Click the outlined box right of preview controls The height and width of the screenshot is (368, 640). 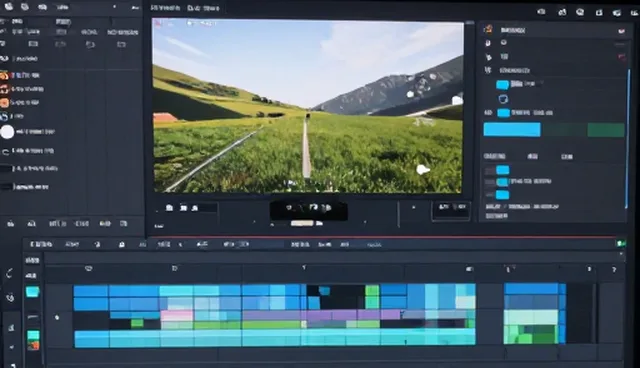(x=451, y=211)
